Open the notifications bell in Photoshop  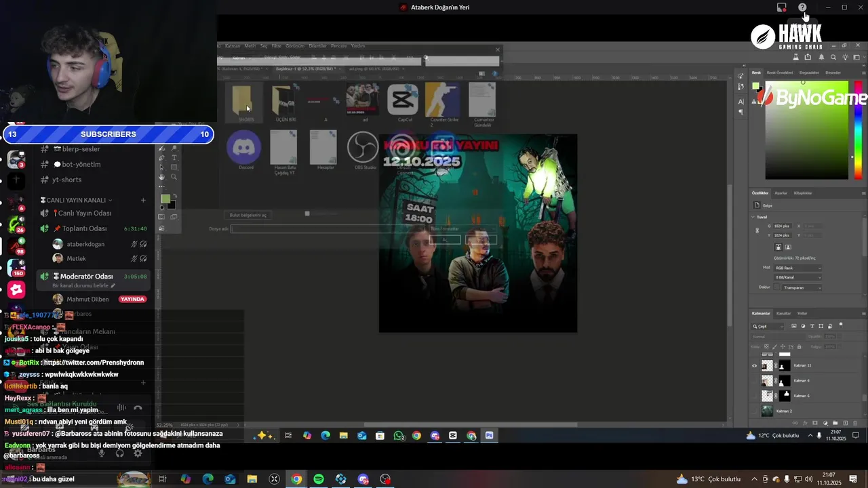[x=821, y=57]
